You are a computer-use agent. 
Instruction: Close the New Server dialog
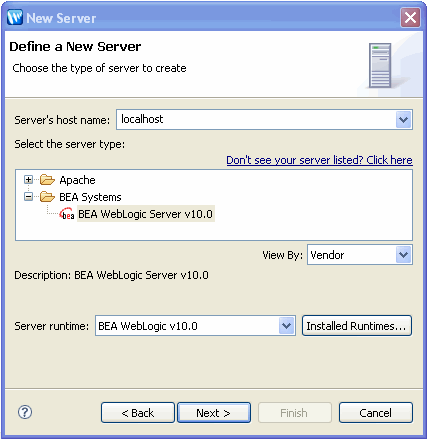tap(410, 17)
